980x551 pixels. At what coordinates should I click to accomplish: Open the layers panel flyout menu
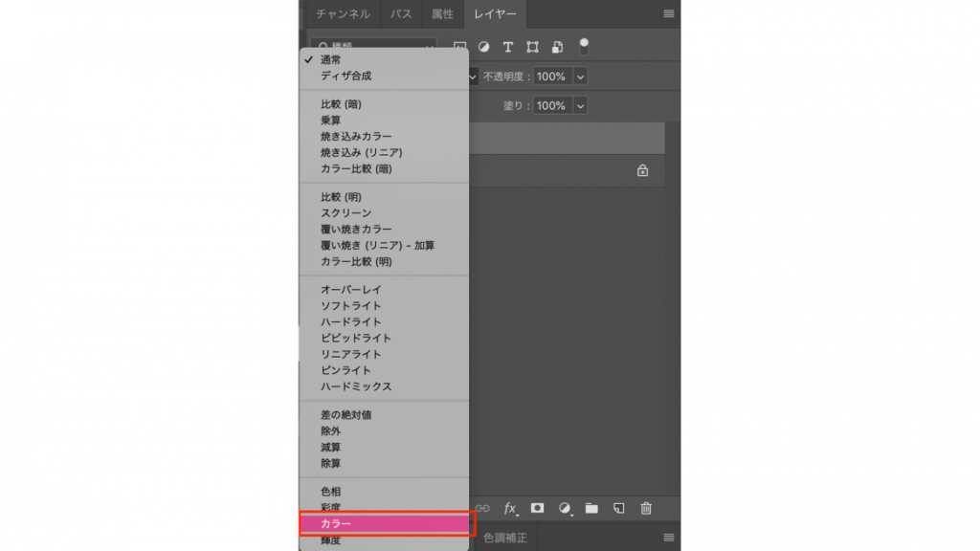(x=669, y=13)
